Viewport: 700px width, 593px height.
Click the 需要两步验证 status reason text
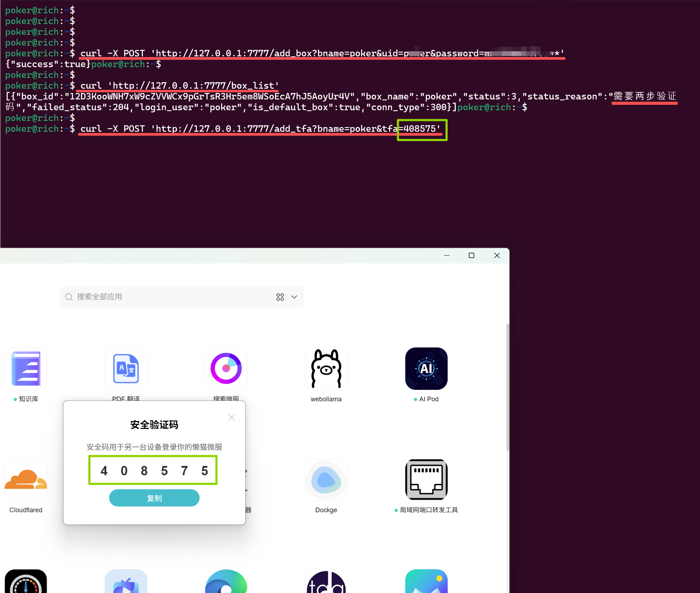[x=645, y=97]
